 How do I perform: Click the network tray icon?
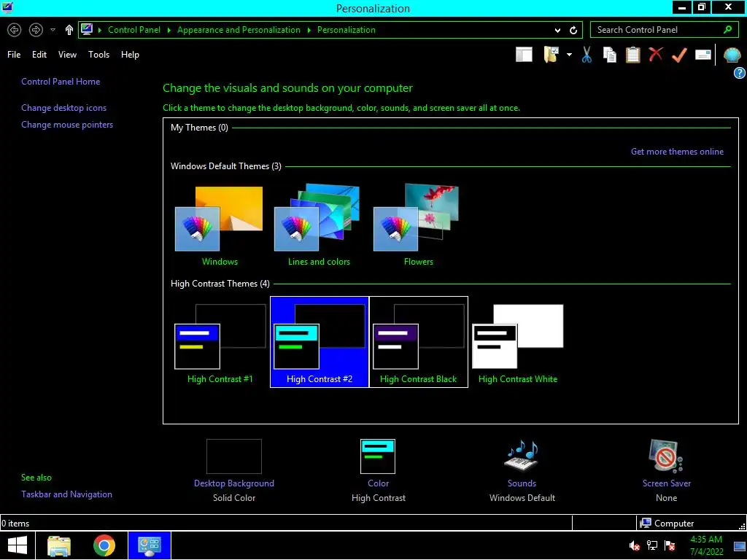651,545
